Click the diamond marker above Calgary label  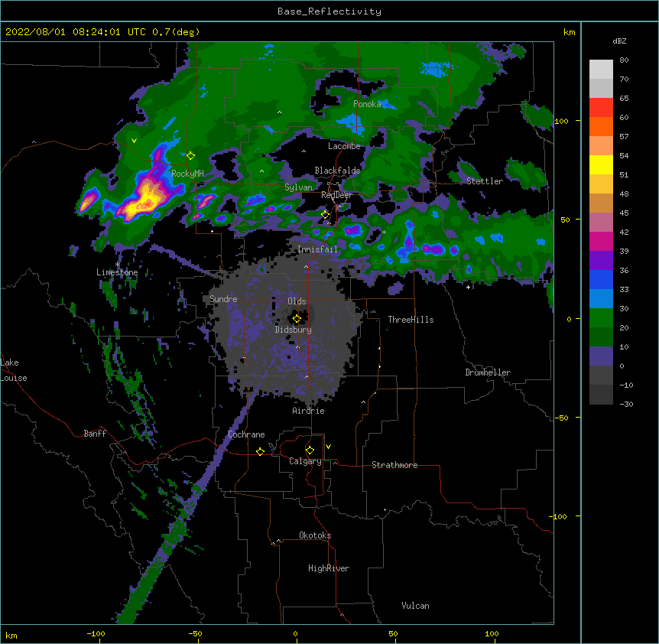(x=310, y=450)
